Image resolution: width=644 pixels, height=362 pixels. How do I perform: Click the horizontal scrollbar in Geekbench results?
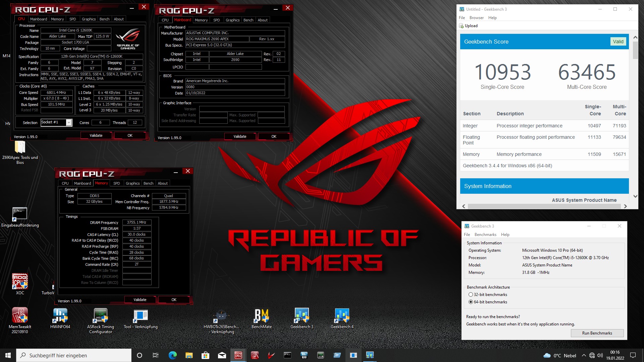point(544,206)
